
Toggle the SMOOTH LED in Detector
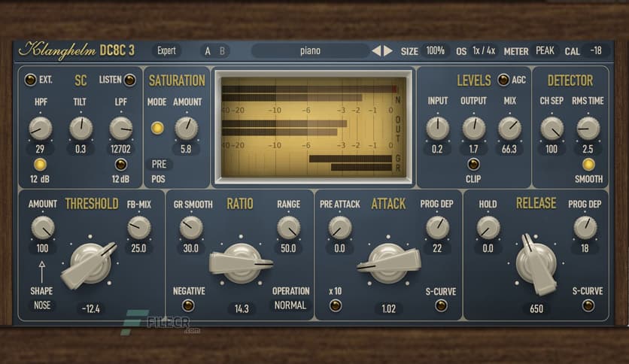coord(588,165)
